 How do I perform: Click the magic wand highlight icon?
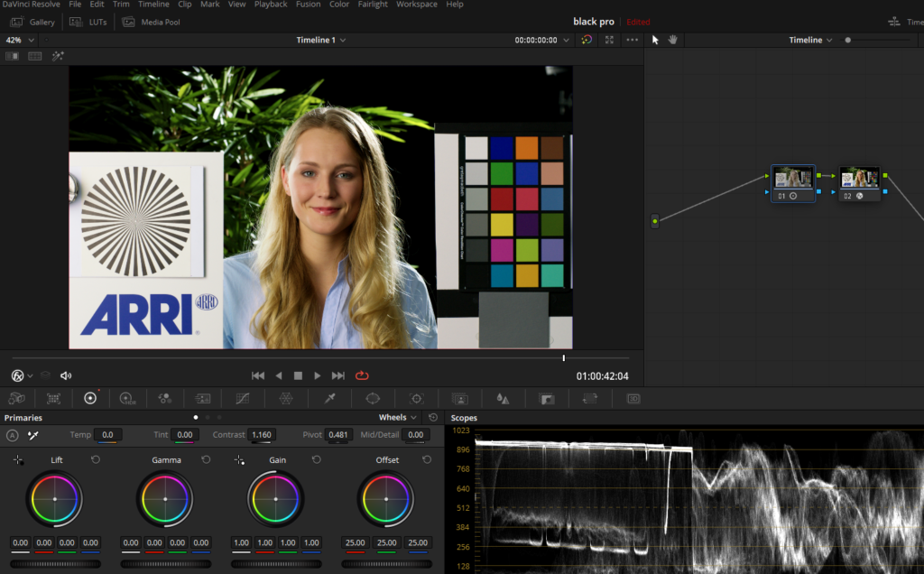58,56
